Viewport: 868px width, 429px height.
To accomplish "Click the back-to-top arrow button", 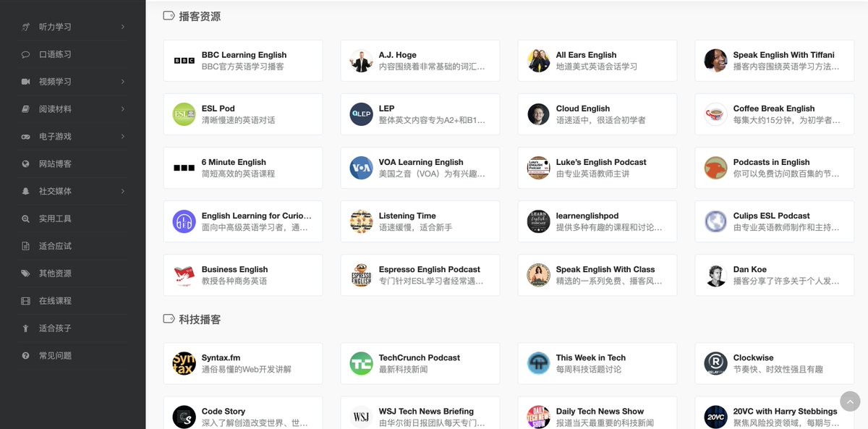I will click(x=850, y=401).
